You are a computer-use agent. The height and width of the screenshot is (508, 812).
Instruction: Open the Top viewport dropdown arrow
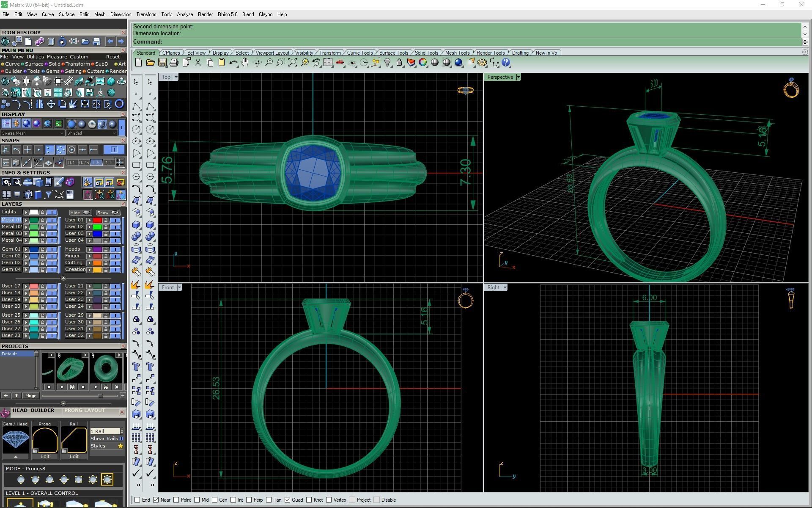[x=176, y=77]
